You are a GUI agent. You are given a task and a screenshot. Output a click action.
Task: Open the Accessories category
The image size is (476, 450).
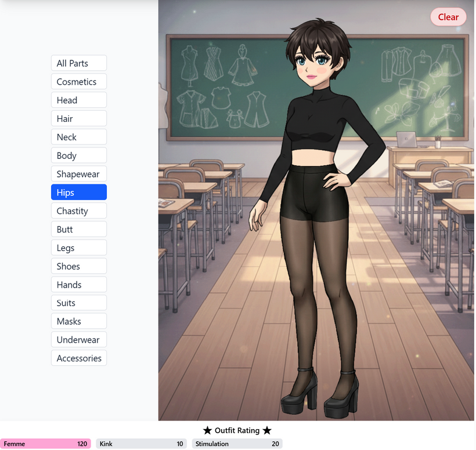click(78, 358)
